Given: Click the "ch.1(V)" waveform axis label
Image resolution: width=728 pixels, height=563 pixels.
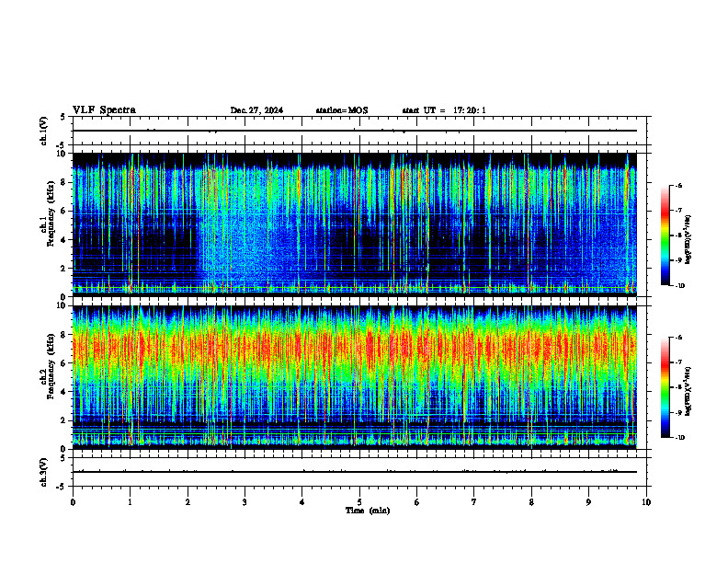Looking at the screenshot, I should click(44, 131).
